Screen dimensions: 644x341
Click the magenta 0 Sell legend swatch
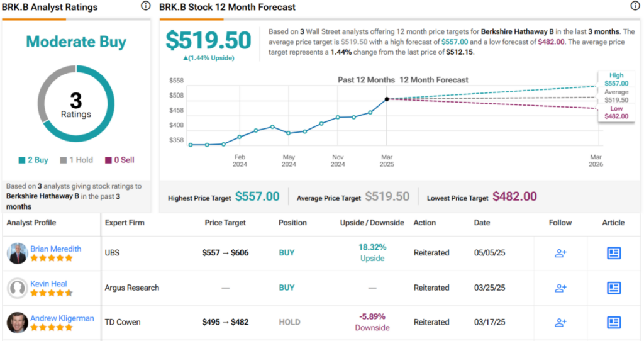pyautogui.click(x=108, y=160)
